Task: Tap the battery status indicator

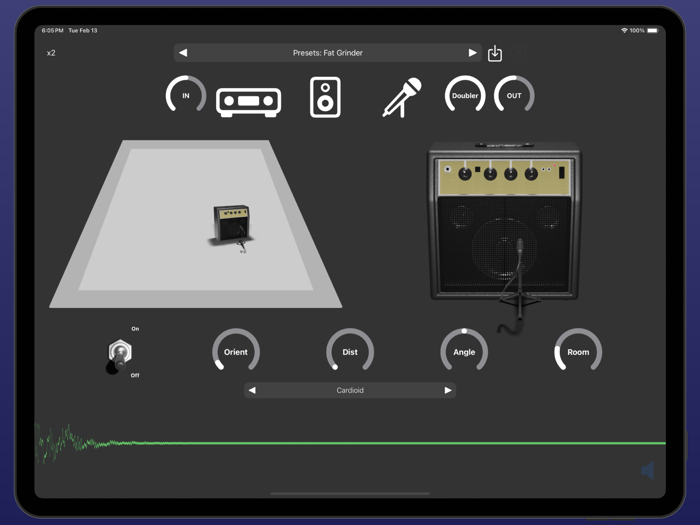Action: [x=653, y=30]
